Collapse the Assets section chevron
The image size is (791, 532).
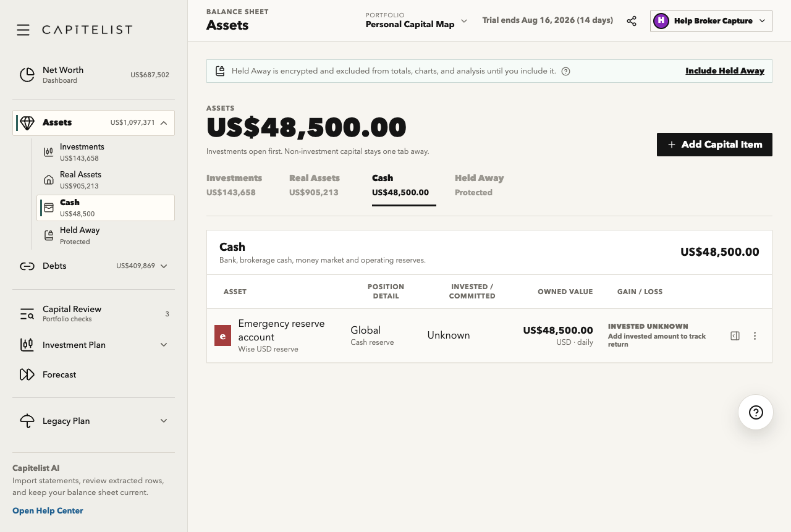pos(164,123)
